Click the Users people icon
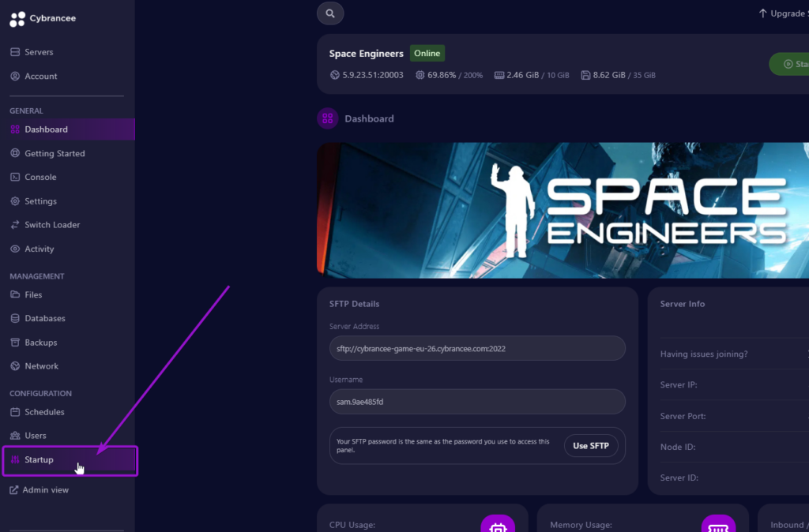The width and height of the screenshot is (809, 532). click(15, 436)
